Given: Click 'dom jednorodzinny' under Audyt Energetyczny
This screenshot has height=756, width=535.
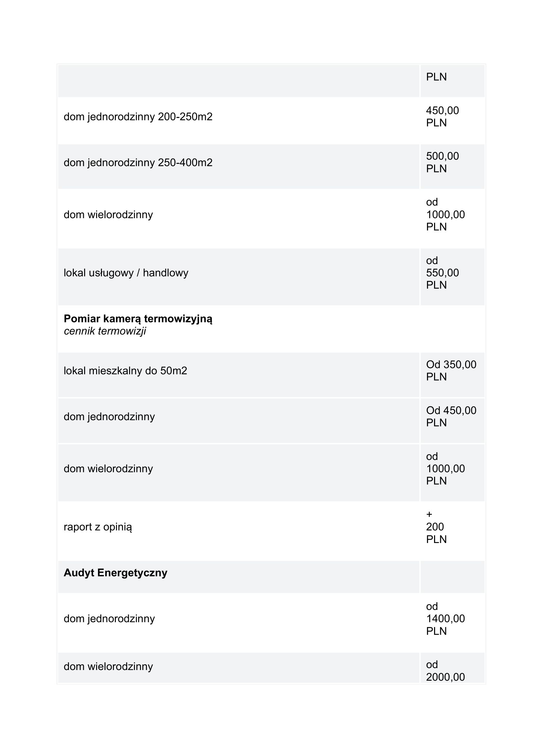Looking at the screenshot, I should coord(109,619).
